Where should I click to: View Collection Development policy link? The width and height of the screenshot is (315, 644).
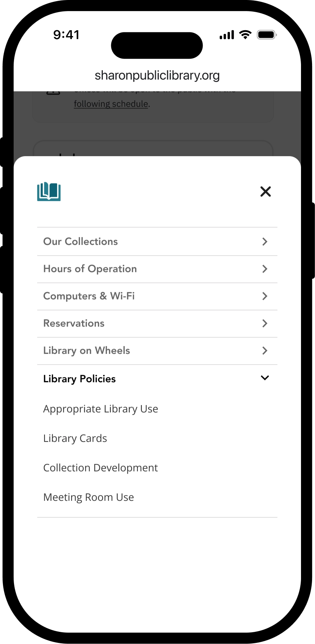click(x=101, y=468)
